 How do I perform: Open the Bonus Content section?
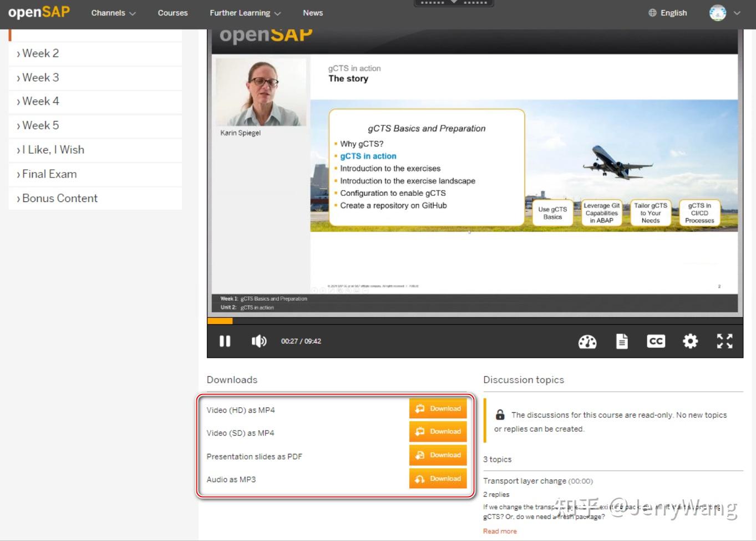point(59,198)
